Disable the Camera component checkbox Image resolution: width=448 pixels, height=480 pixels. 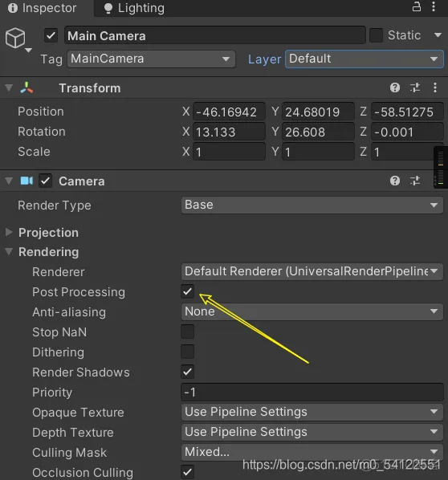click(x=45, y=181)
